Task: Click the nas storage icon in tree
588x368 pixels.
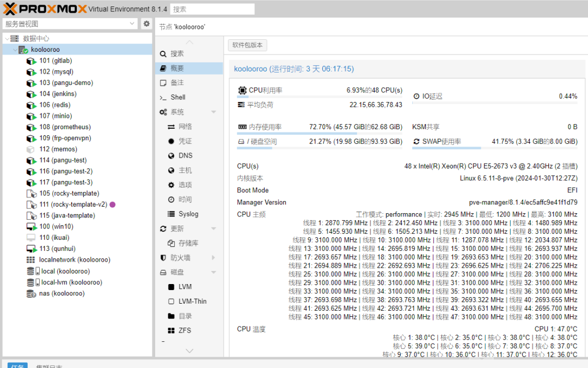Action: coord(31,294)
